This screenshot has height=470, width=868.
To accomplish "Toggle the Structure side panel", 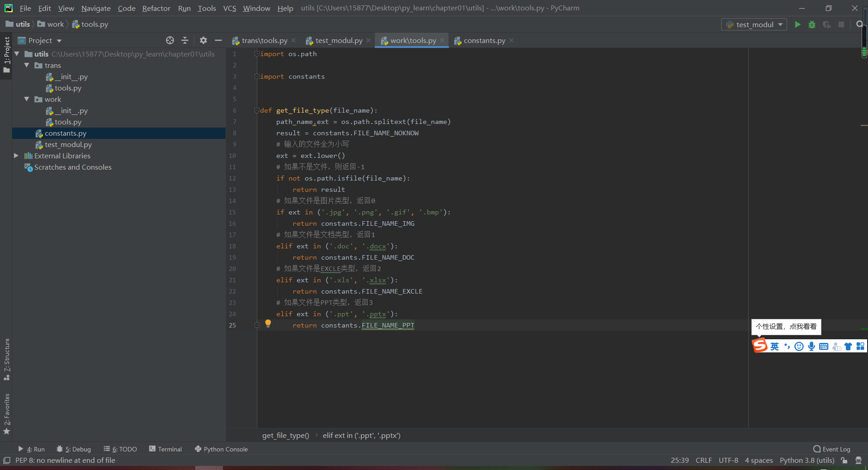I will point(6,359).
